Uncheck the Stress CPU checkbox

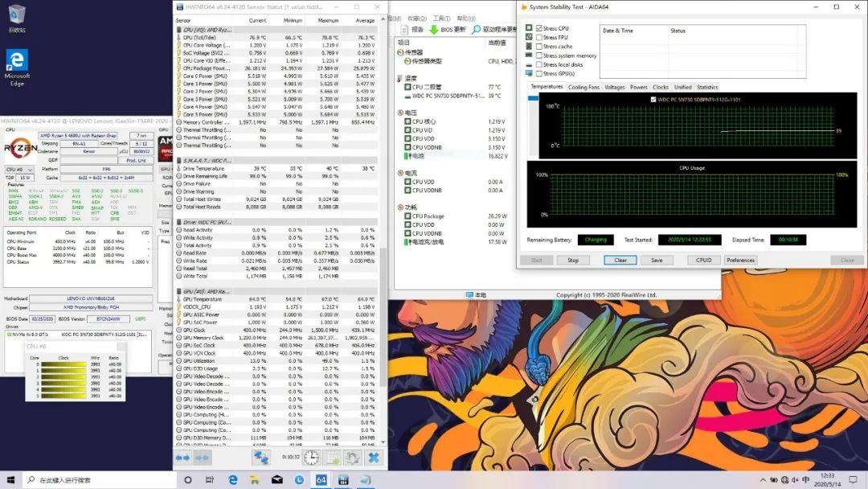coord(538,28)
